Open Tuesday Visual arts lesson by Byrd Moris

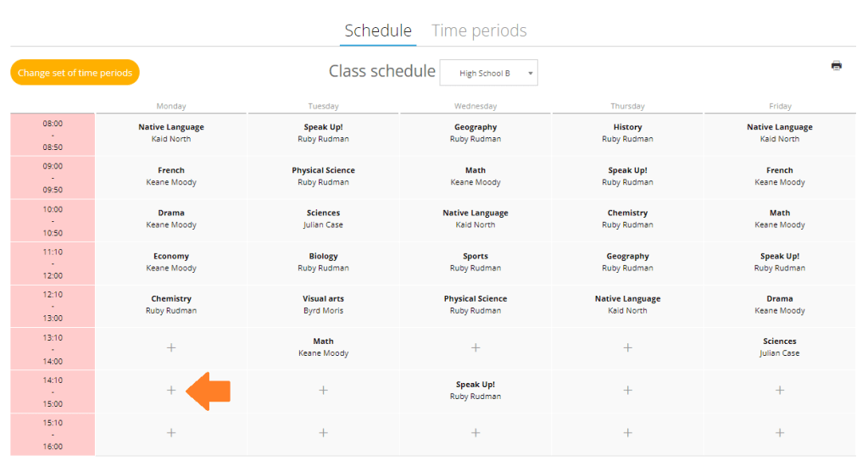pos(323,304)
